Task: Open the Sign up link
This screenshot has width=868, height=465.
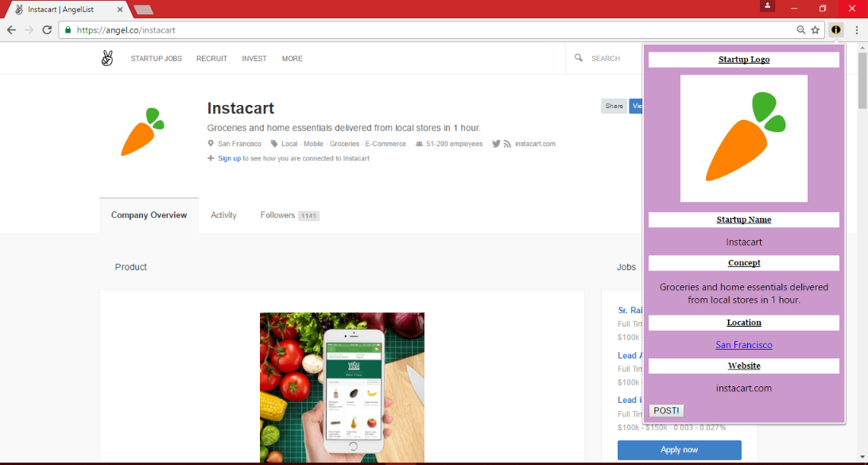Action: pyautogui.click(x=229, y=158)
